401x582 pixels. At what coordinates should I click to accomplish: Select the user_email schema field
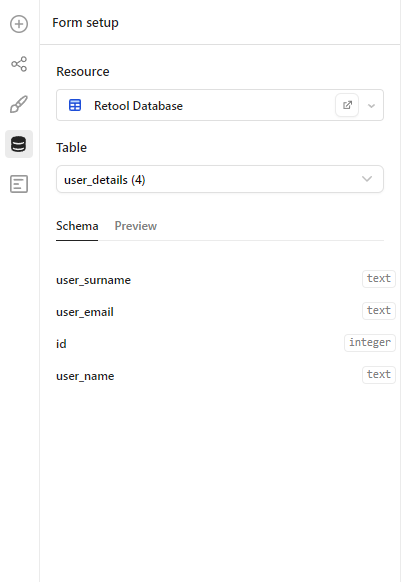coord(85,312)
